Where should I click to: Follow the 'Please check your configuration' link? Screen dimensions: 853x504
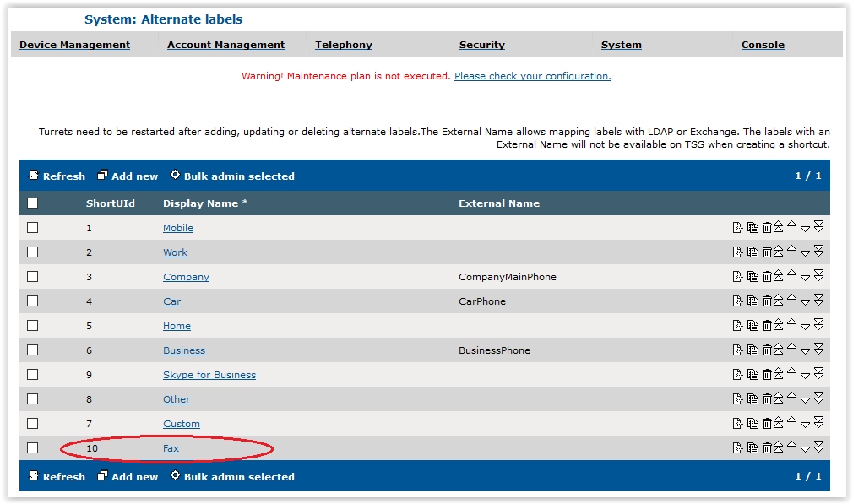pos(533,76)
